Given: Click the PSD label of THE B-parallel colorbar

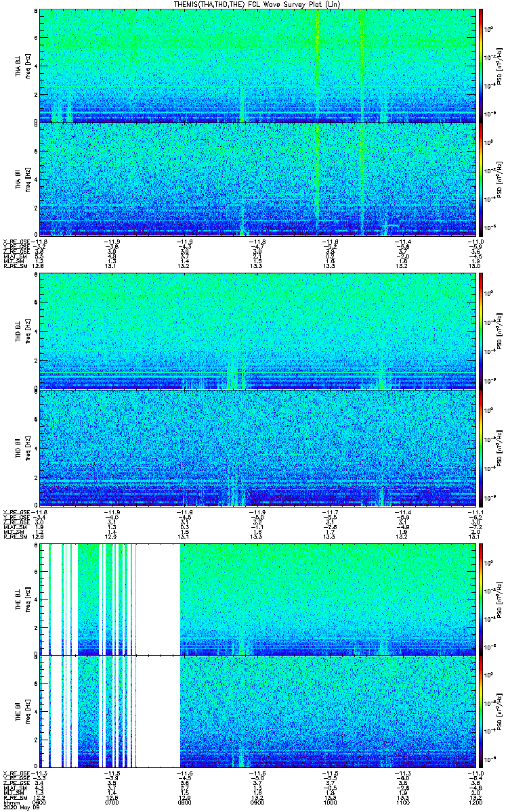Looking at the screenshot, I should pos(500,711).
